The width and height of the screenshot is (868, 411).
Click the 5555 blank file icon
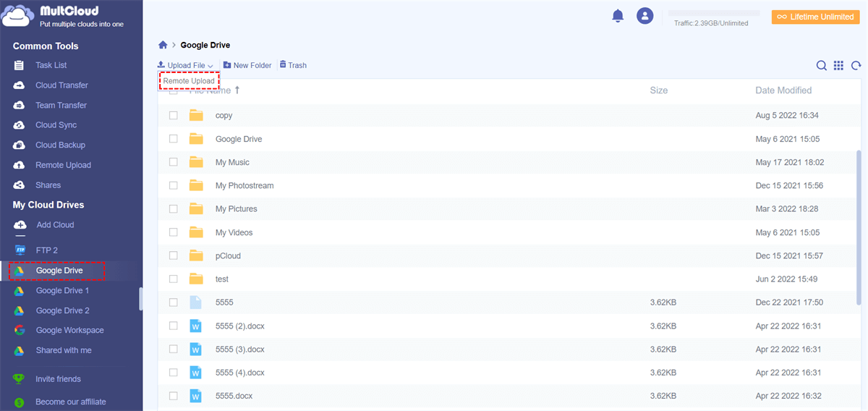(195, 302)
